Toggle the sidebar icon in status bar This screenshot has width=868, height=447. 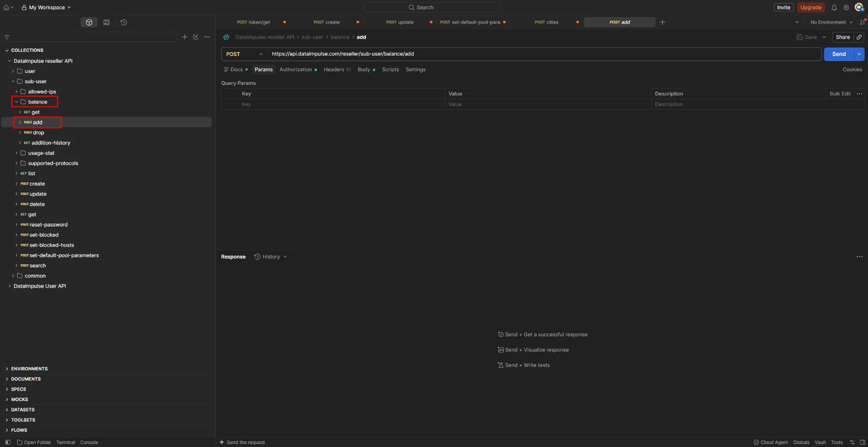click(8, 442)
